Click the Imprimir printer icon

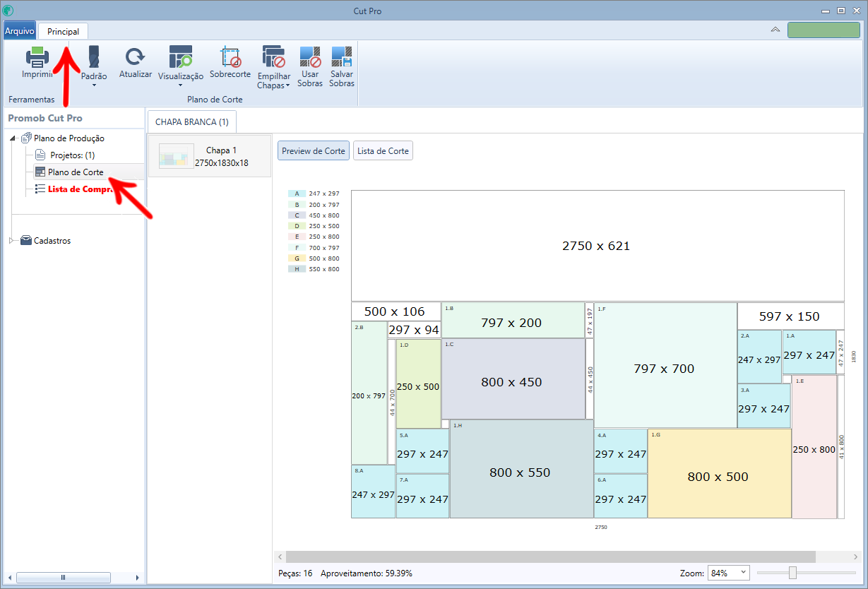[37, 57]
